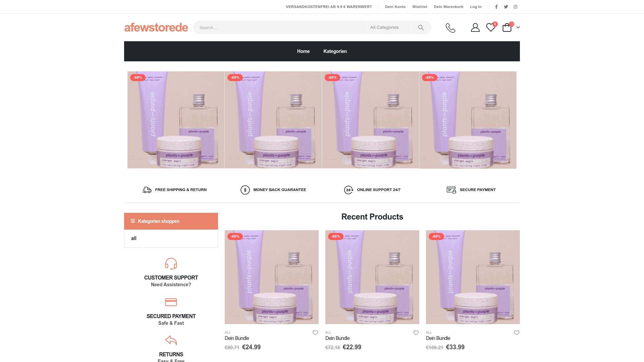Expand the cart dropdown arrow
Image resolution: width=644 pixels, height=362 pixels.
(518, 27)
